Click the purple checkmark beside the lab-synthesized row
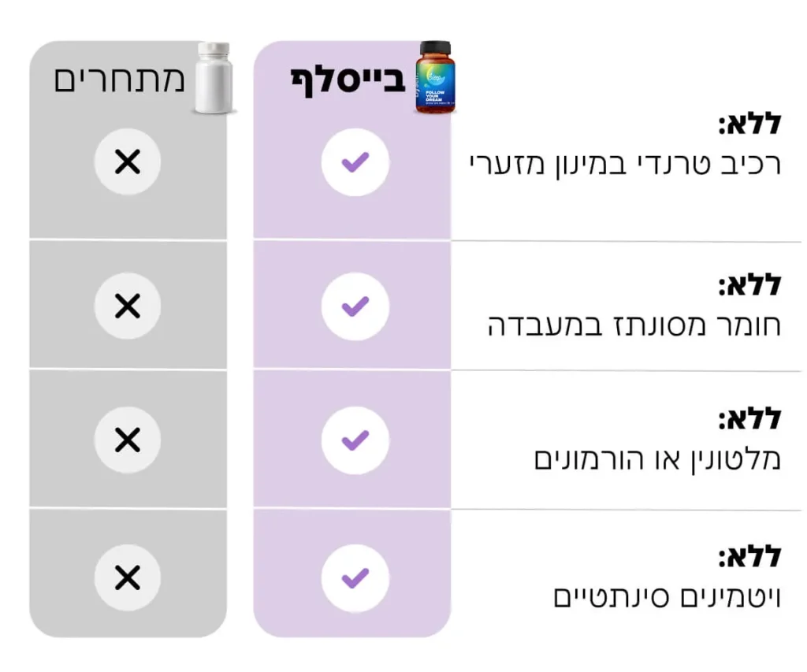 (355, 306)
